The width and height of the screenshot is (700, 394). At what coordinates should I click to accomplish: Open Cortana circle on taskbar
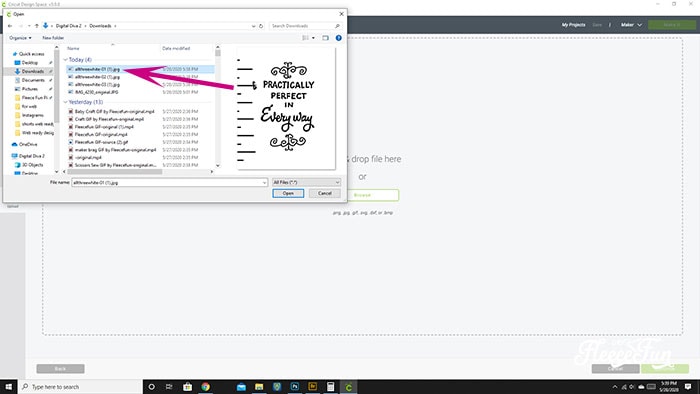coord(151,387)
